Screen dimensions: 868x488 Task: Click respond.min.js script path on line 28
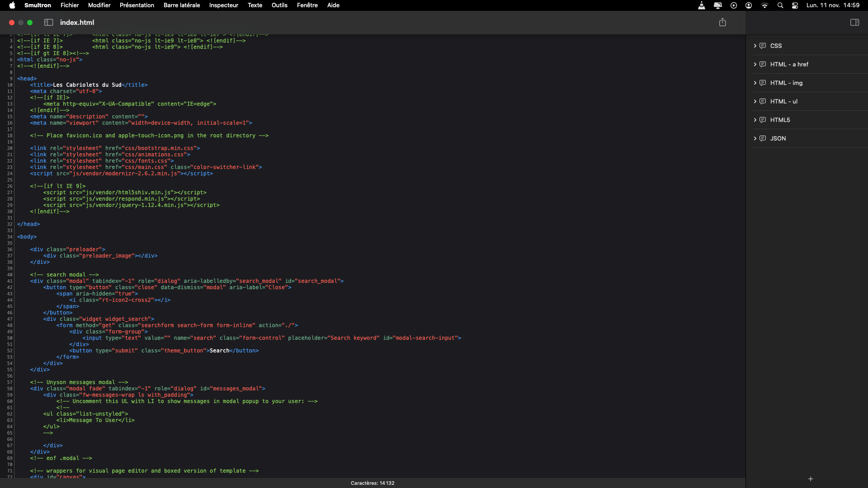[x=125, y=199]
